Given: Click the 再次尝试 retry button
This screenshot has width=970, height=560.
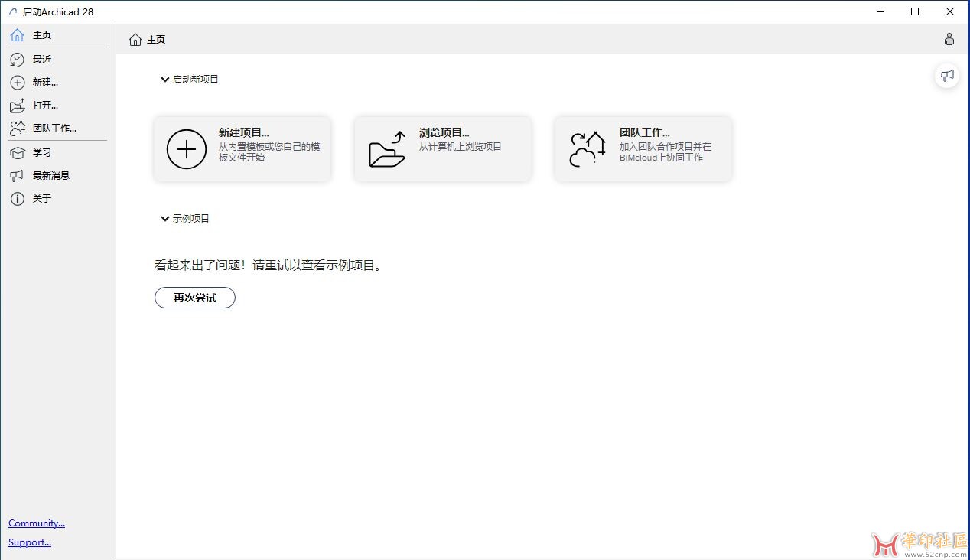Looking at the screenshot, I should 195,298.
